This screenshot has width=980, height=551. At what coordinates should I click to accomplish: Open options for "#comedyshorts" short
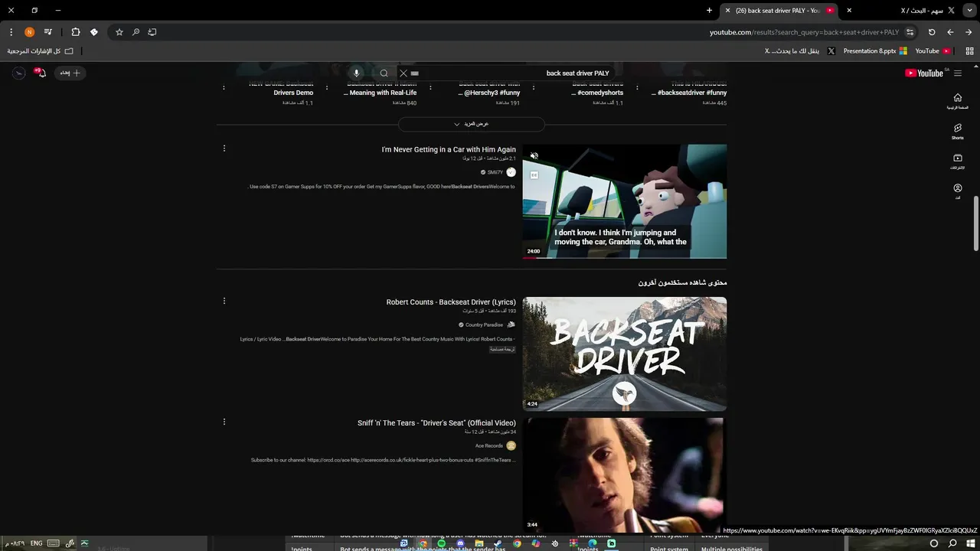[x=534, y=88]
